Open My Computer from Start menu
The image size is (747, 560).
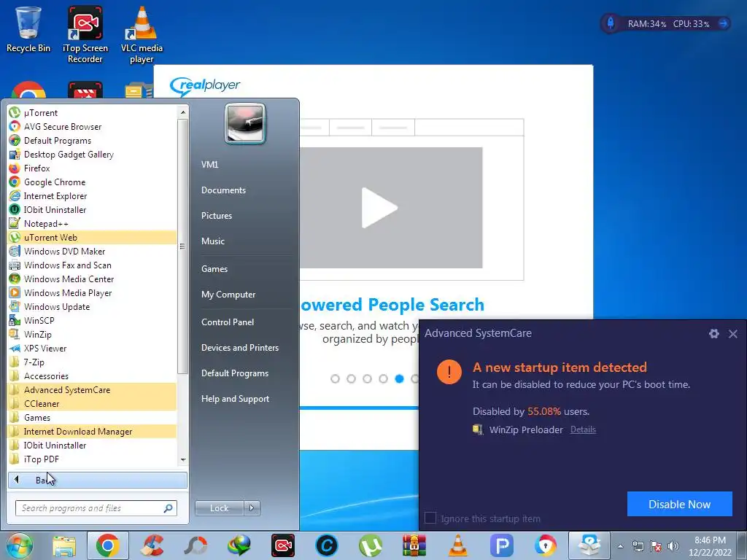click(228, 295)
